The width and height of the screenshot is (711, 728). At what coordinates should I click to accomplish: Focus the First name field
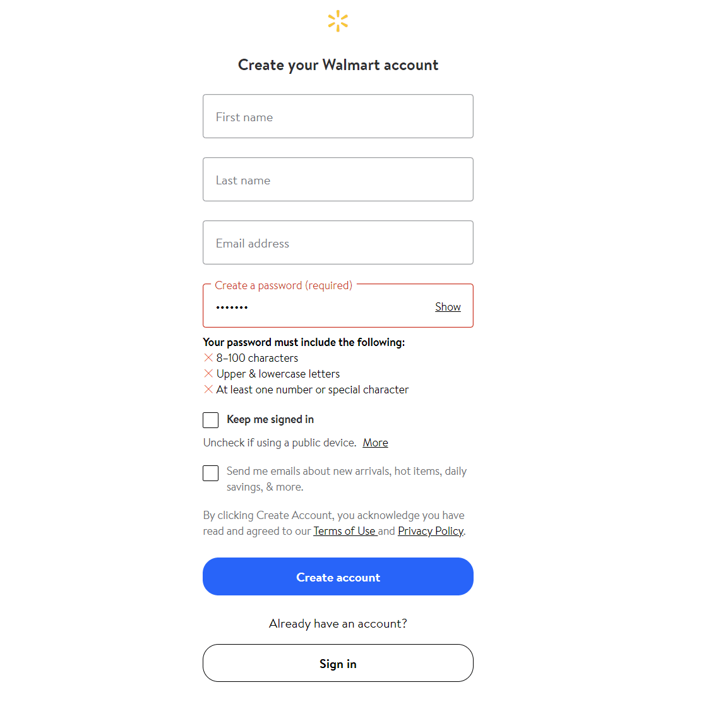pyautogui.click(x=338, y=117)
